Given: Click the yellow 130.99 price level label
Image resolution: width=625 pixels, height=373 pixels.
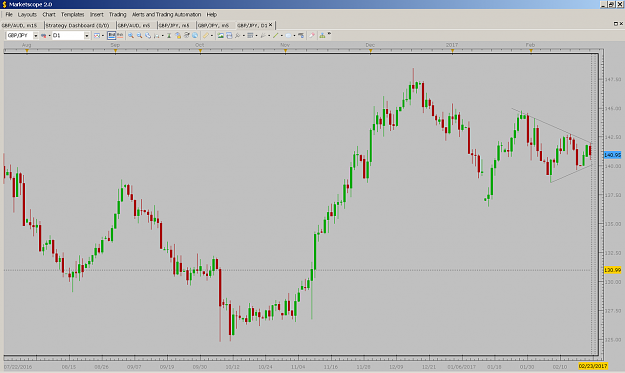Looking at the screenshot, I should (612, 270).
